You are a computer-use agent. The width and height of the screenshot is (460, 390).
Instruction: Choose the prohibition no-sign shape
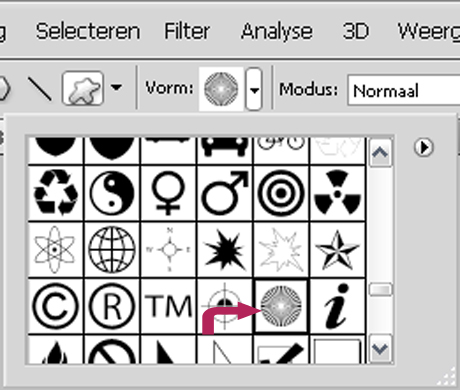pos(112,350)
